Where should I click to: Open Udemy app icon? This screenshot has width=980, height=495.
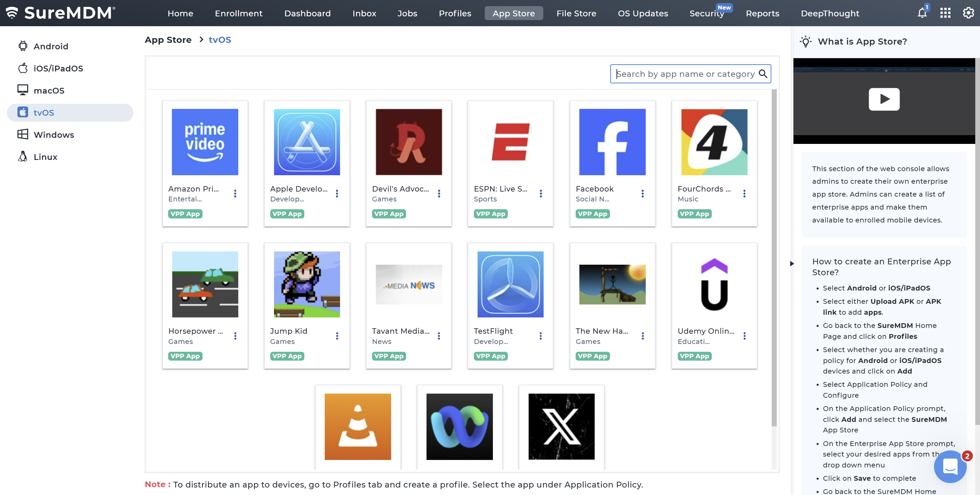pyautogui.click(x=714, y=284)
